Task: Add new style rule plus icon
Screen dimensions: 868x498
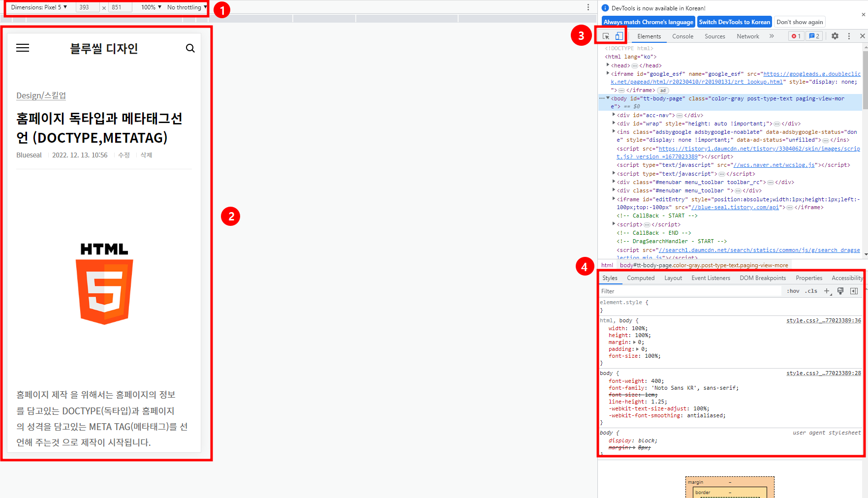Action: [x=827, y=291]
